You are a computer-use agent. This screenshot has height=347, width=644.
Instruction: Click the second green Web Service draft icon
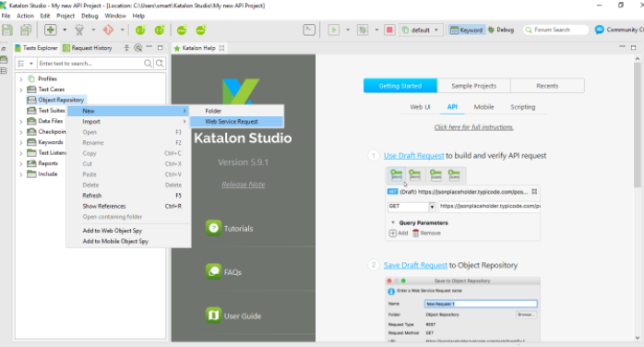tap(160, 30)
